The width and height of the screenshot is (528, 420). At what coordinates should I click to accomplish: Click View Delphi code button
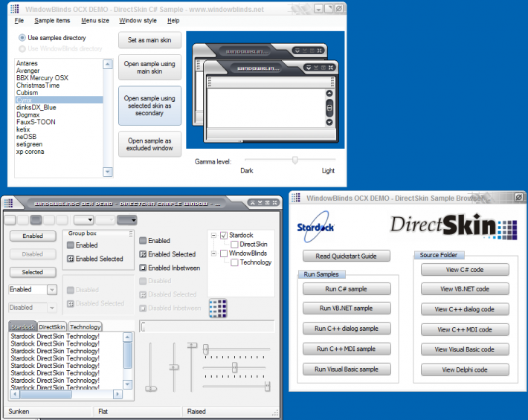click(x=465, y=370)
